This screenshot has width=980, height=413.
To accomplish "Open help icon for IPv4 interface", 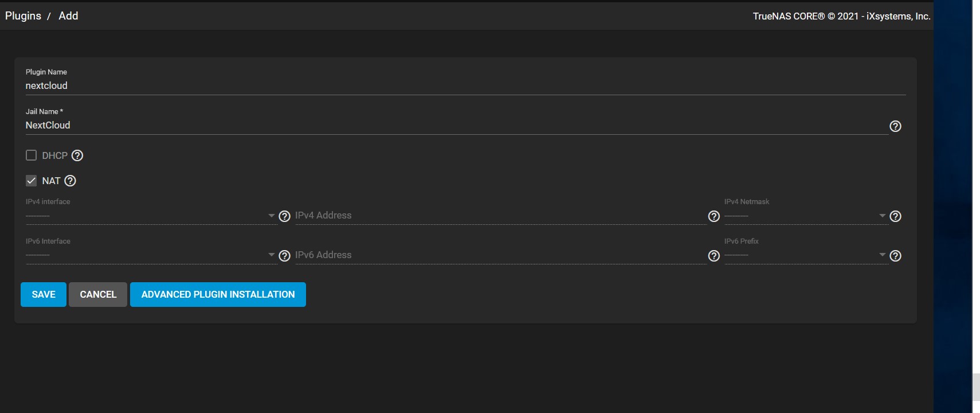I will point(284,216).
